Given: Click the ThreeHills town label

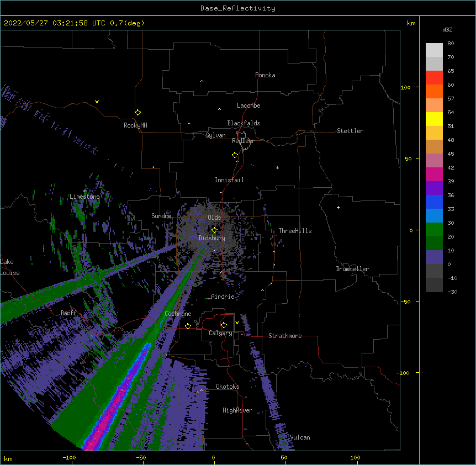Looking at the screenshot, I should pos(295,231).
